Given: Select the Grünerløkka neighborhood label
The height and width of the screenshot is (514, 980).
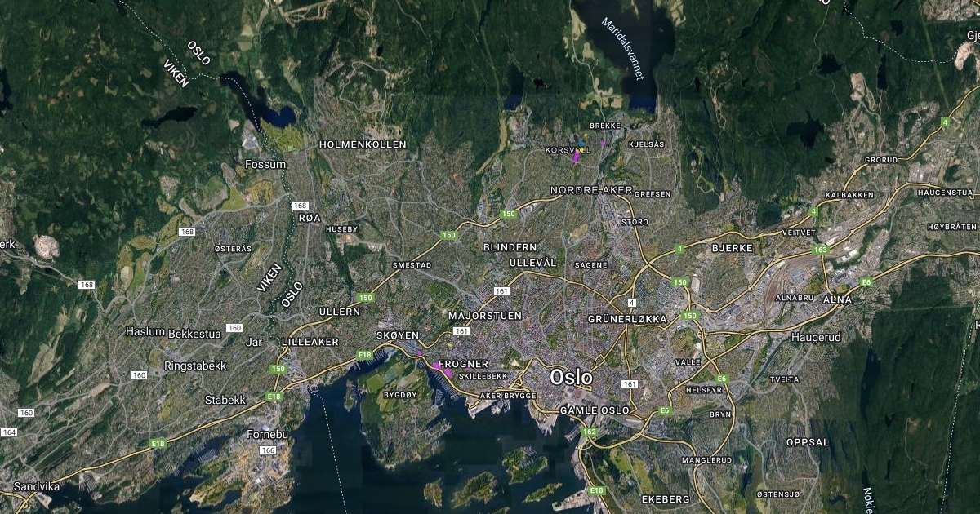Looking at the screenshot, I should [628, 319].
